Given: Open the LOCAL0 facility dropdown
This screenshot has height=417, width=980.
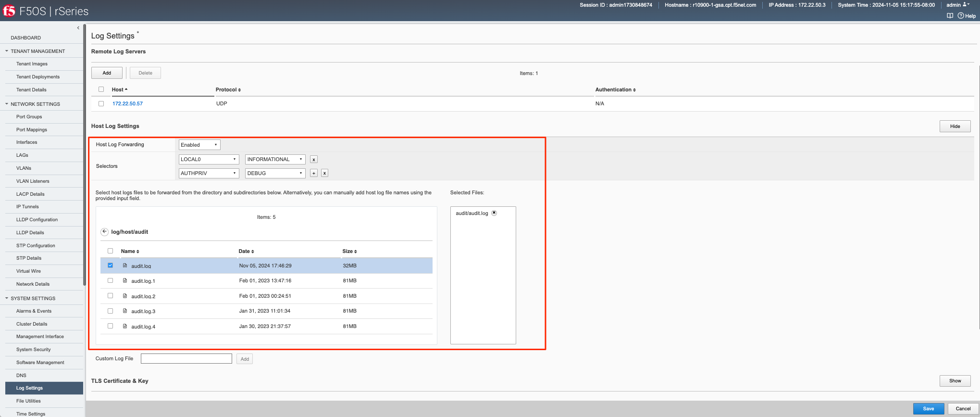Looking at the screenshot, I should click(x=209, y=159).
